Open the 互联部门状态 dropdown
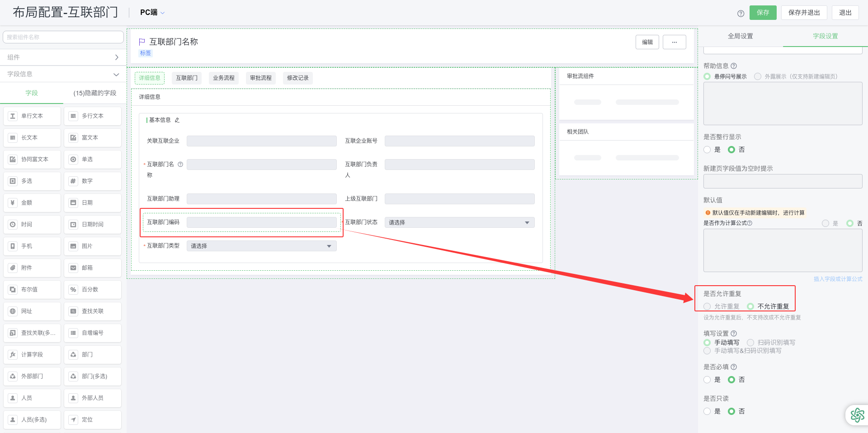This screenshot has width=868, height=433. (x=459, y=223)
